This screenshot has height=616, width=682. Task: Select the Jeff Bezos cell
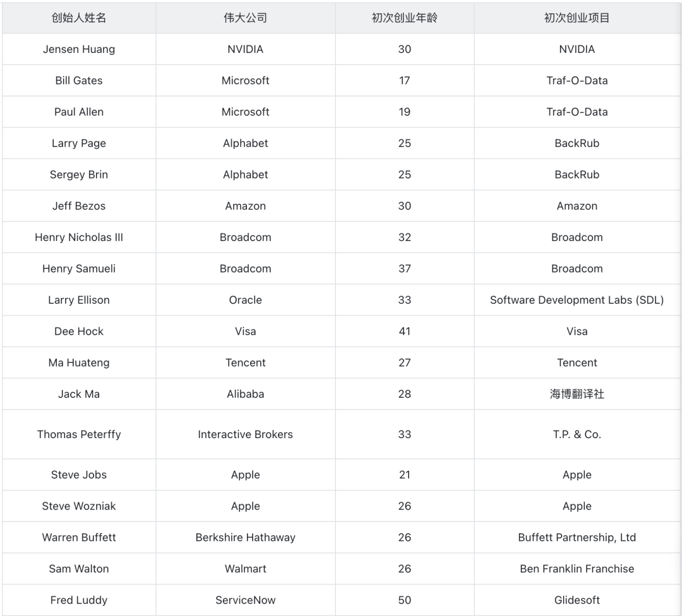click(79, 206)
